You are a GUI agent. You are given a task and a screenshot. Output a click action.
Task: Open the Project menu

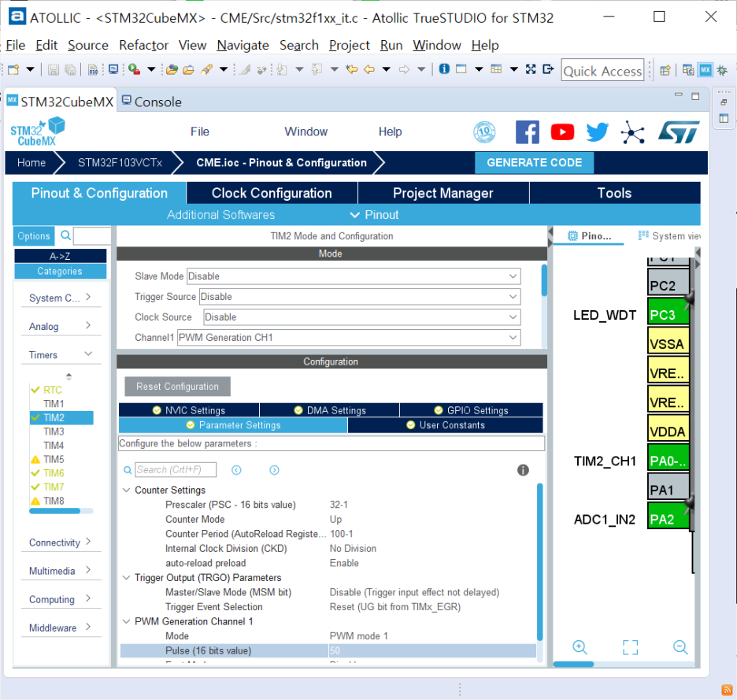[350, 45]
